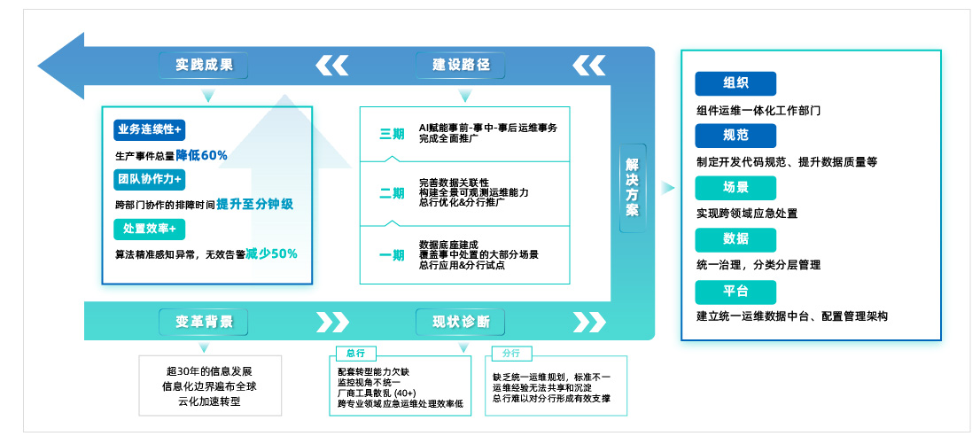This screenshot has height=444, width=980.
Task: Click the text 算法精准感知异常，无效告警
Action: pos(180,255)
